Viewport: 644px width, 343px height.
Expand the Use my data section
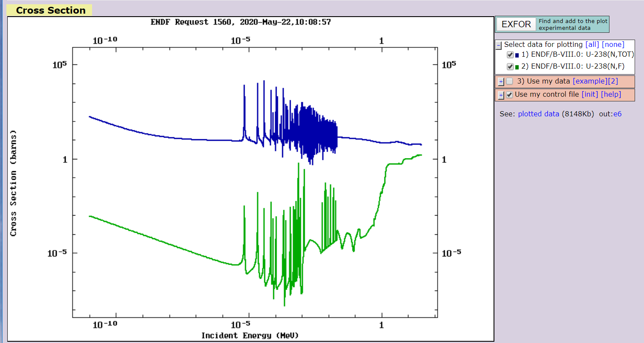pyautogui.click(x=501, y=82)
